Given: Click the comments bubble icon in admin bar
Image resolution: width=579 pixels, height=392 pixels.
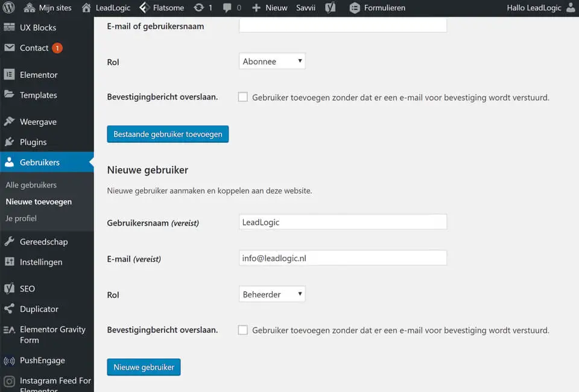Looking at the screenshot, I should (x=227, y=8).
